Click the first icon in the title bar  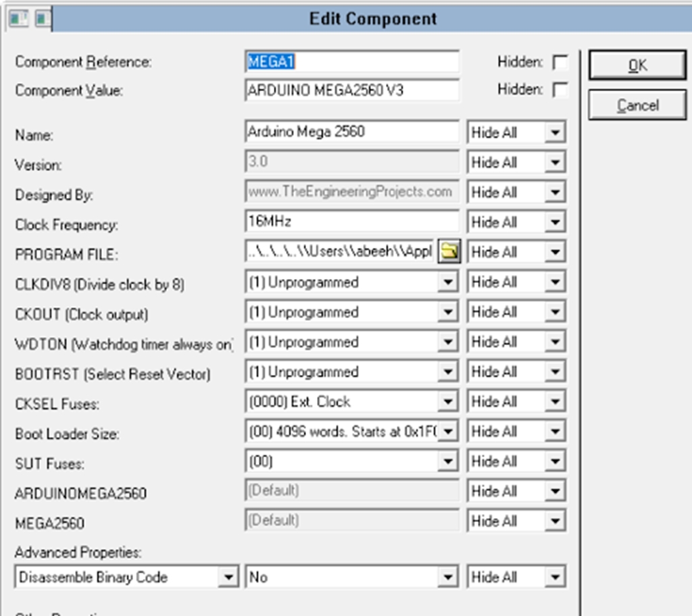(18, 19)
